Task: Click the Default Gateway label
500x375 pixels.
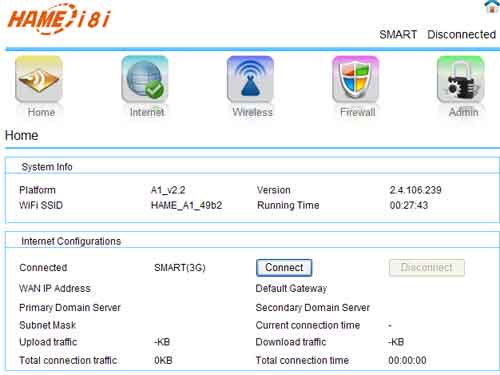Action: click(x=291, y=288)
